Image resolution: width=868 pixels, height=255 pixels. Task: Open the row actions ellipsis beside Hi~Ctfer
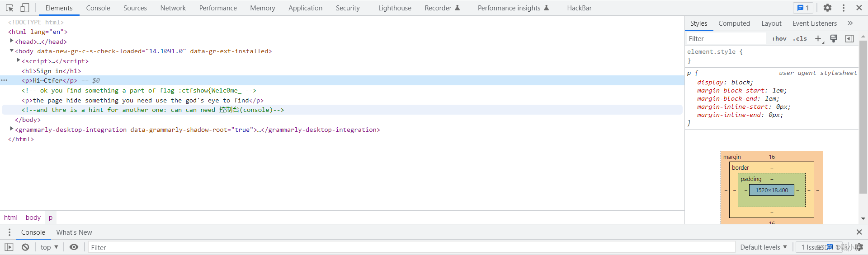pyautogui.click(x=4, y=80)
